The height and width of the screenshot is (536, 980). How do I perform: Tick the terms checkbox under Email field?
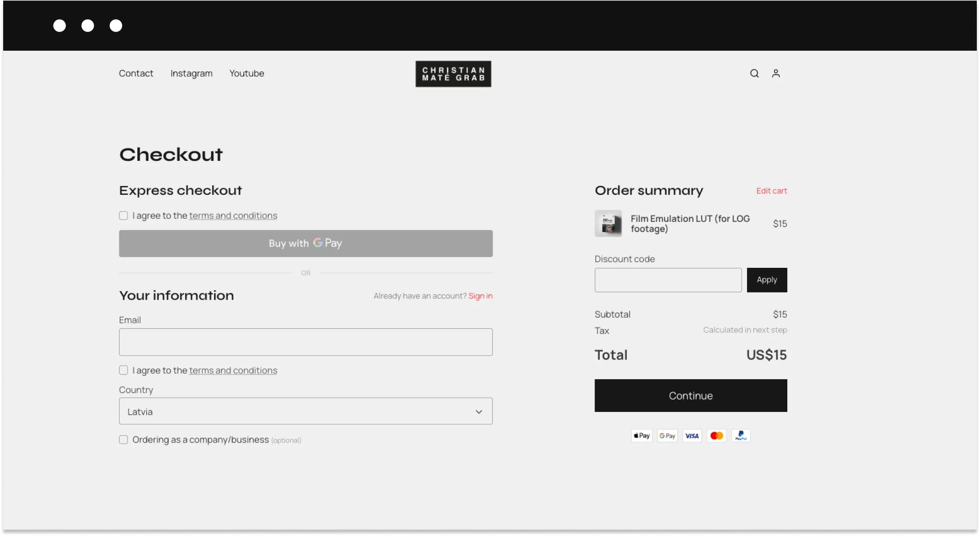click(x=123, y=370)
